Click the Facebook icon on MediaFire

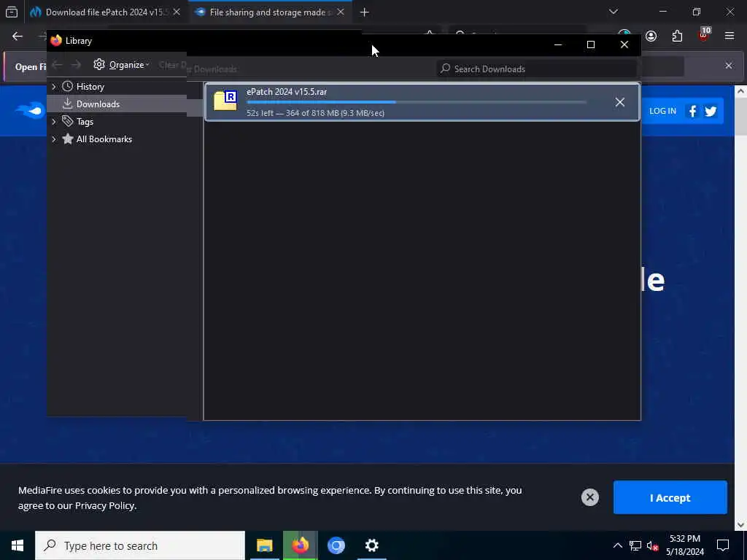click(693, 111)
